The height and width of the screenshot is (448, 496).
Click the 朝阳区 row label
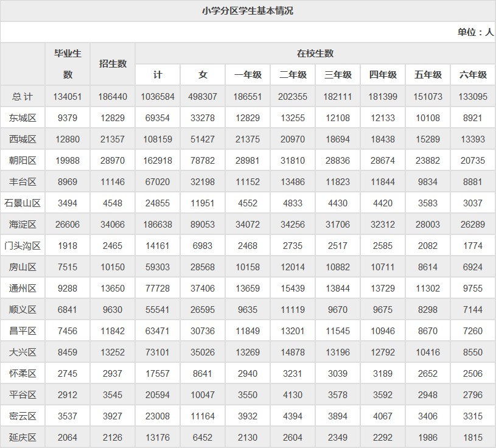pyautogui.click(x=23, y=161)
